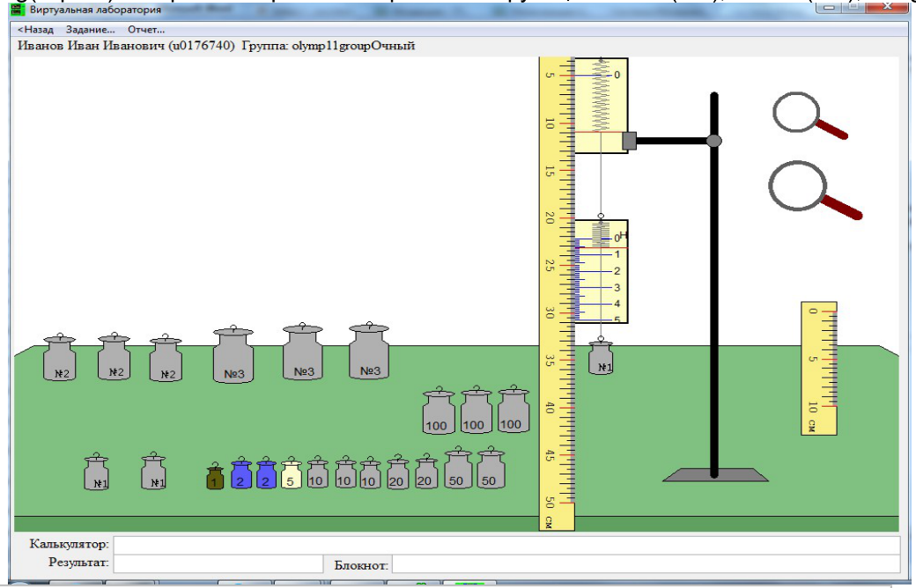Go back via the Назад menu
Screen dimensions: 916x588
(x=35, y=29)
